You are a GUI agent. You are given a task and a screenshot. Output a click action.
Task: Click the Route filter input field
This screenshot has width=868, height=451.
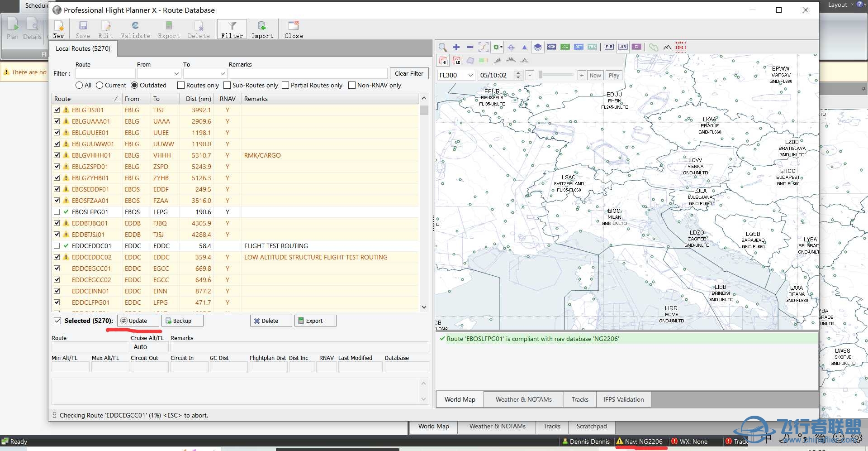(105, 73)
